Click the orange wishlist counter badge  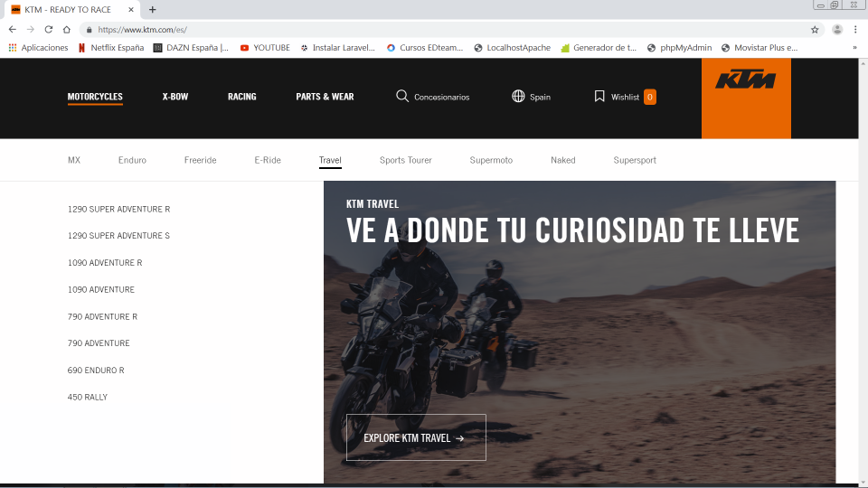click(x=650, y=97)
